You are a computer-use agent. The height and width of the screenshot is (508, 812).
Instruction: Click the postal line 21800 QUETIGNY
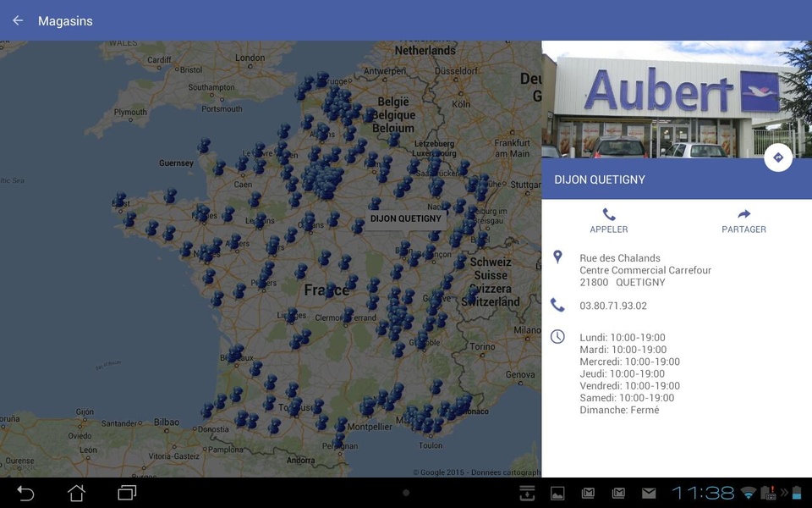623,283
